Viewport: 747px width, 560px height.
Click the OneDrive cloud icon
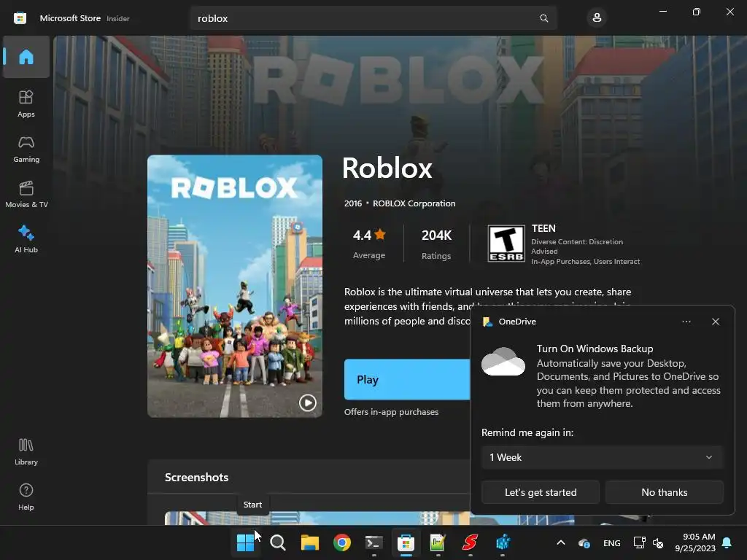click(503, 362)
